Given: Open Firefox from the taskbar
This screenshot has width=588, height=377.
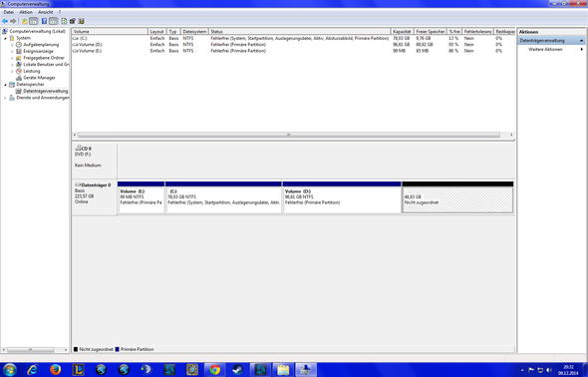Looking at the screenshot, I should click(55, 369).
